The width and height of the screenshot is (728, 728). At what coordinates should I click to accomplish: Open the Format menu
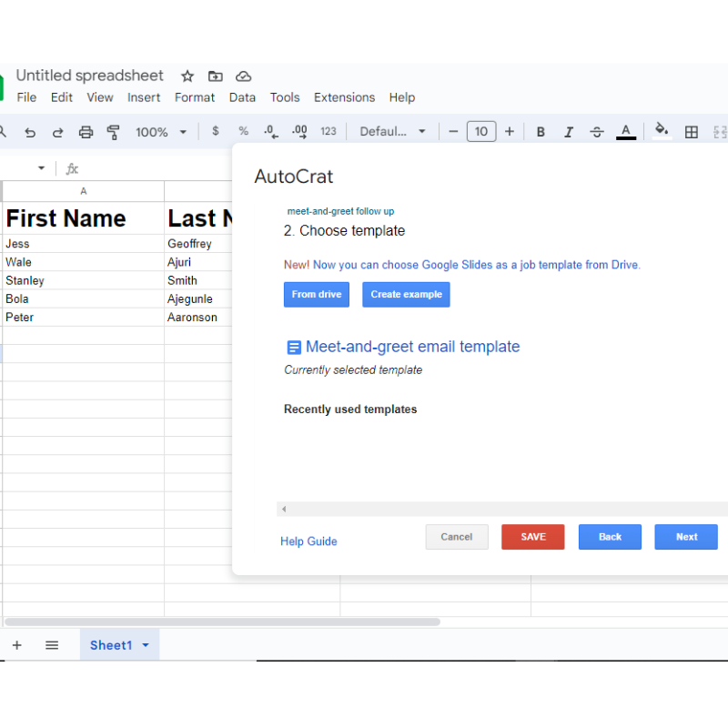pyautogui.click(x=195, y=97)
